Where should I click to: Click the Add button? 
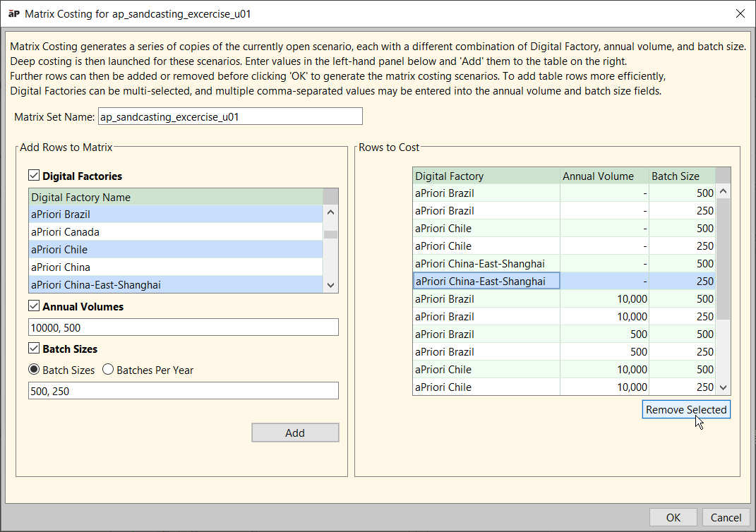[295, 433]
